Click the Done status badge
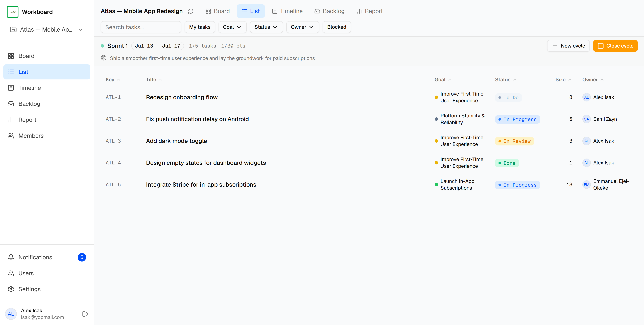Screen dimensions: 644x325 pos(507,163)
